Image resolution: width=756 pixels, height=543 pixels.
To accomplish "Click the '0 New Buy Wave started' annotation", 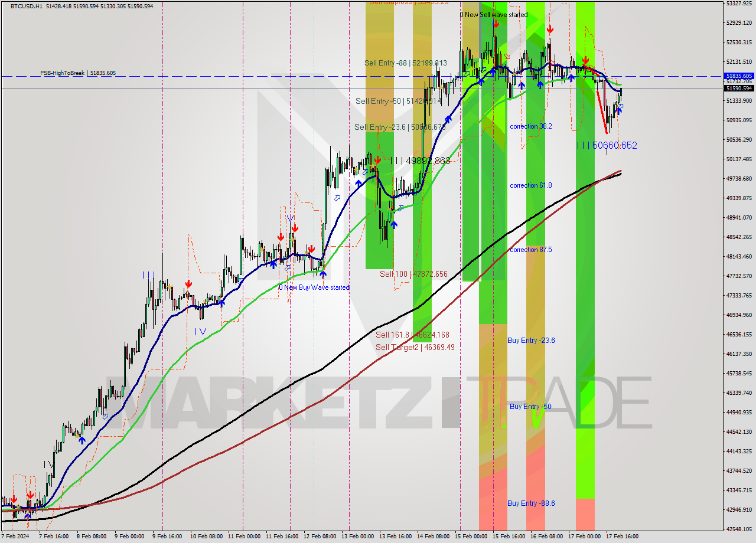I will coord(314,287).
